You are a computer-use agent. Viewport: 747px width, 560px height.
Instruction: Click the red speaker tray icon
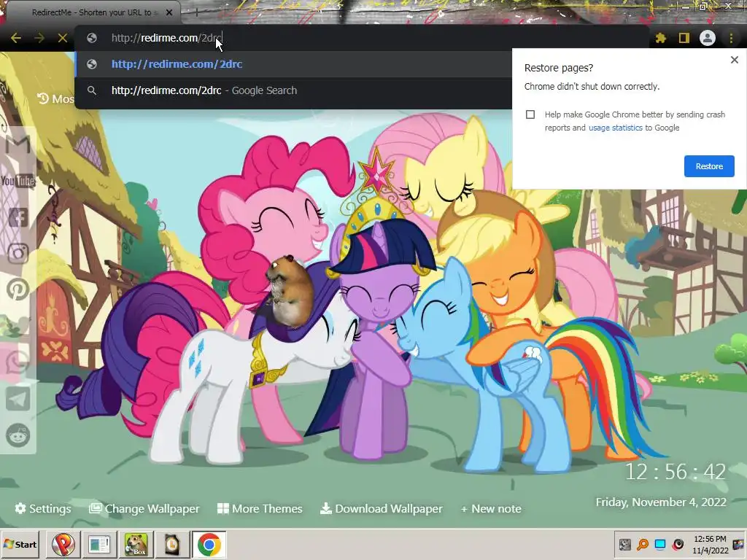(678, 544)
